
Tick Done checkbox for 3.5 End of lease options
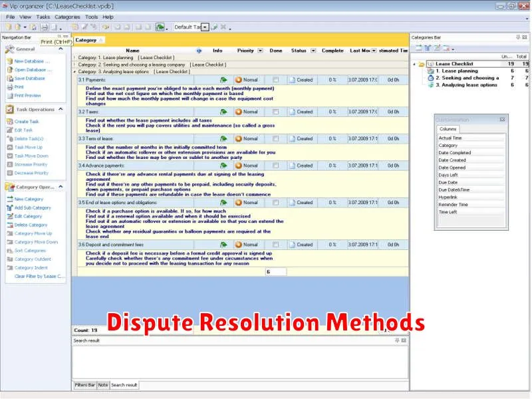point(275,203)
